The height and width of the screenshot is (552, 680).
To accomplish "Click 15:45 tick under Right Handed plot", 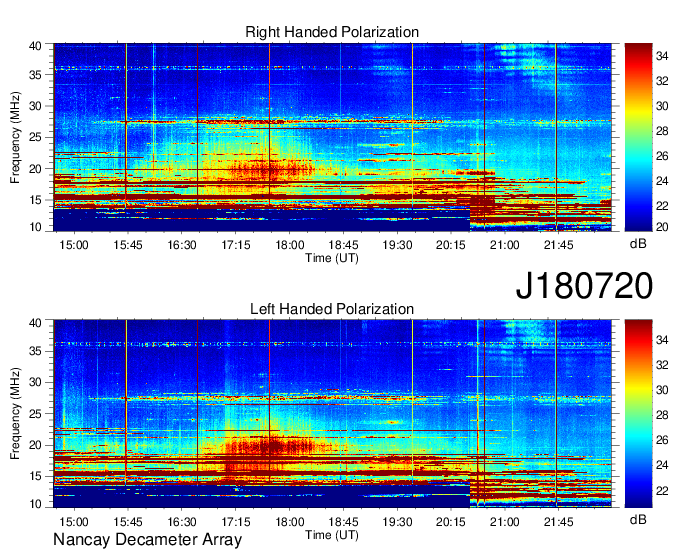I will tap(128, 245).
